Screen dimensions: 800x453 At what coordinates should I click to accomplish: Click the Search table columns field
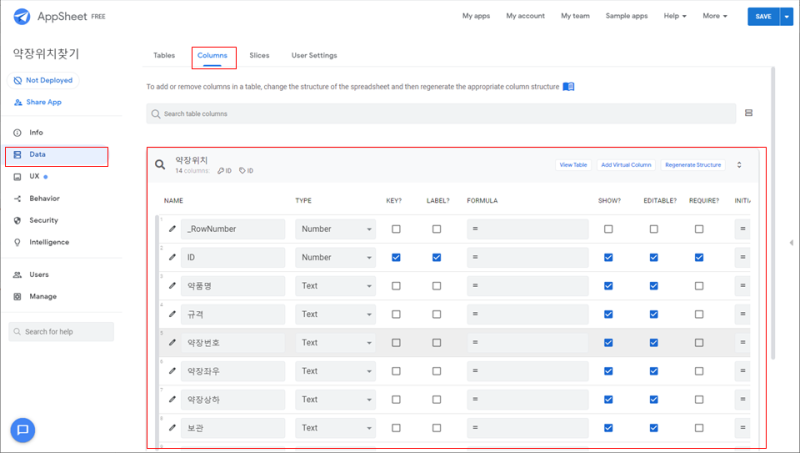[441, 113]
